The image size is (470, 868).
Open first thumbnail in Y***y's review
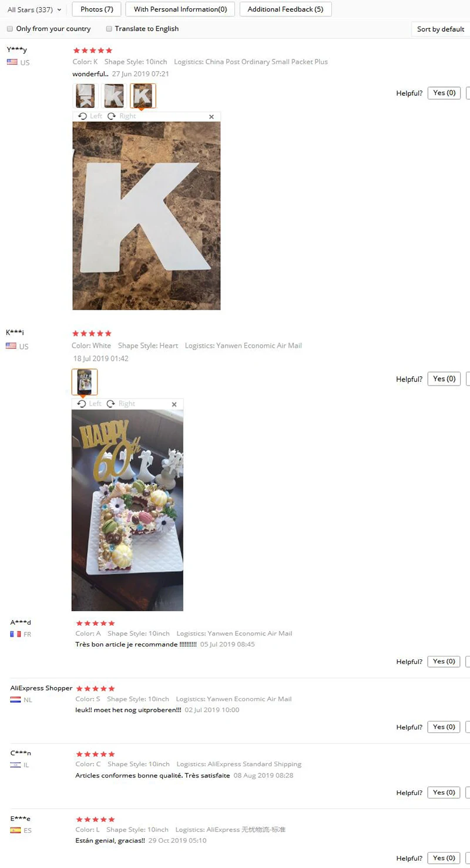85,96
